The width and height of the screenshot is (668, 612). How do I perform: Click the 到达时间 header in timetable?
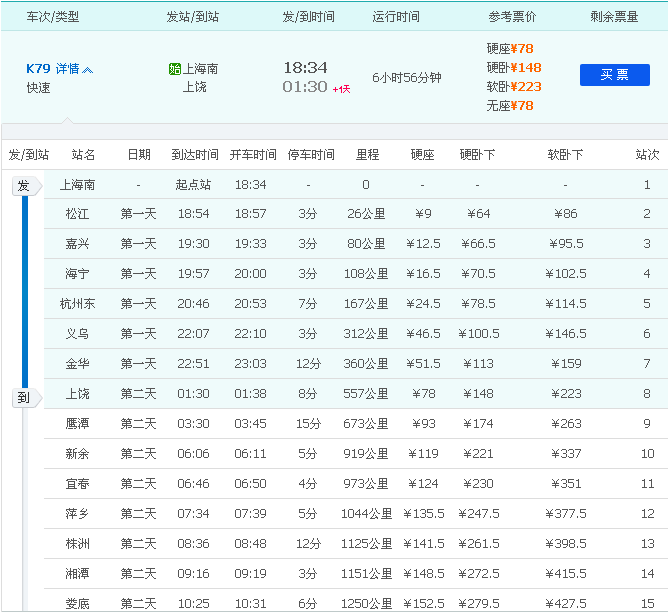(x=195, y=154)
